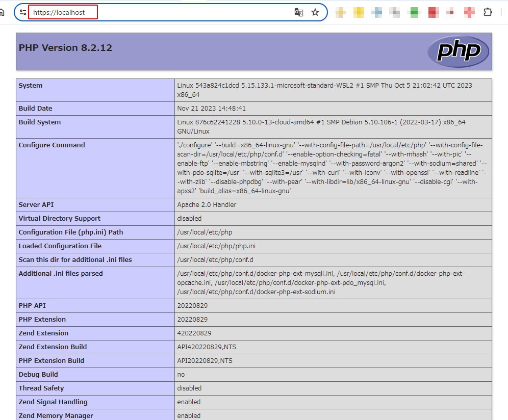508x420 pixels.
Task: Click the PHP Version 8.2.12 heading
Action: tap(65, 48)
